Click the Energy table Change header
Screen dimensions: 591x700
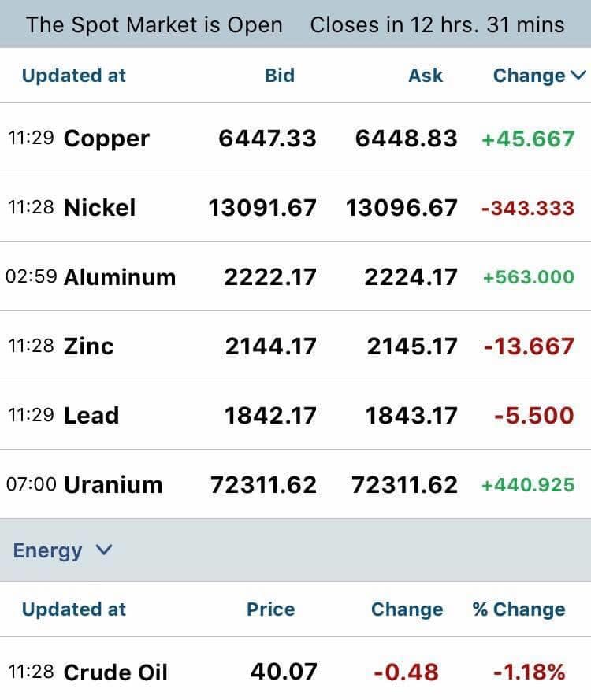407,609
